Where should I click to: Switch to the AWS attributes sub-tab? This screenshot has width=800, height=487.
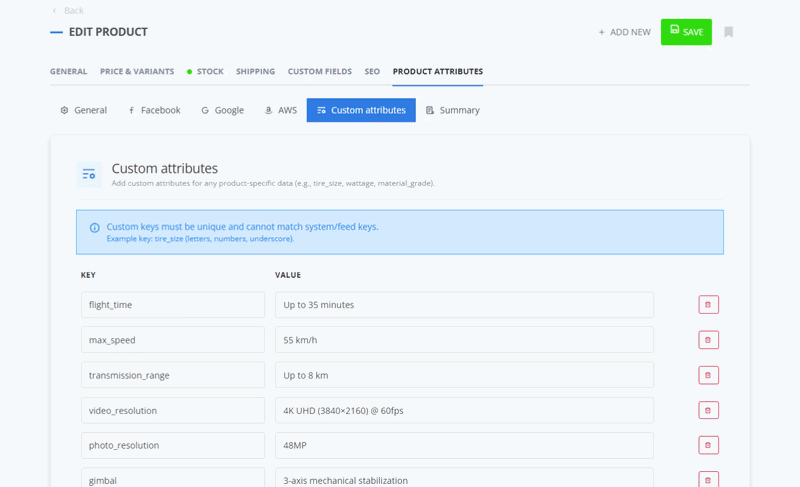pos(281,110)
